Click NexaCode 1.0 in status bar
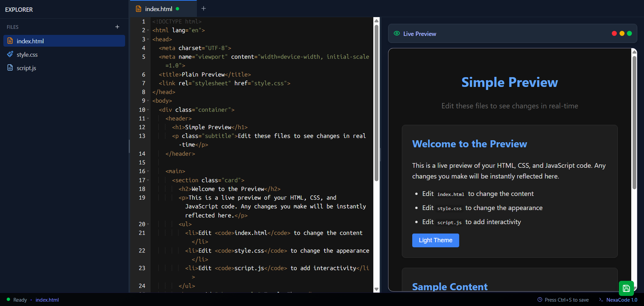This screenshot has height=306, width=644. [622, 300]
